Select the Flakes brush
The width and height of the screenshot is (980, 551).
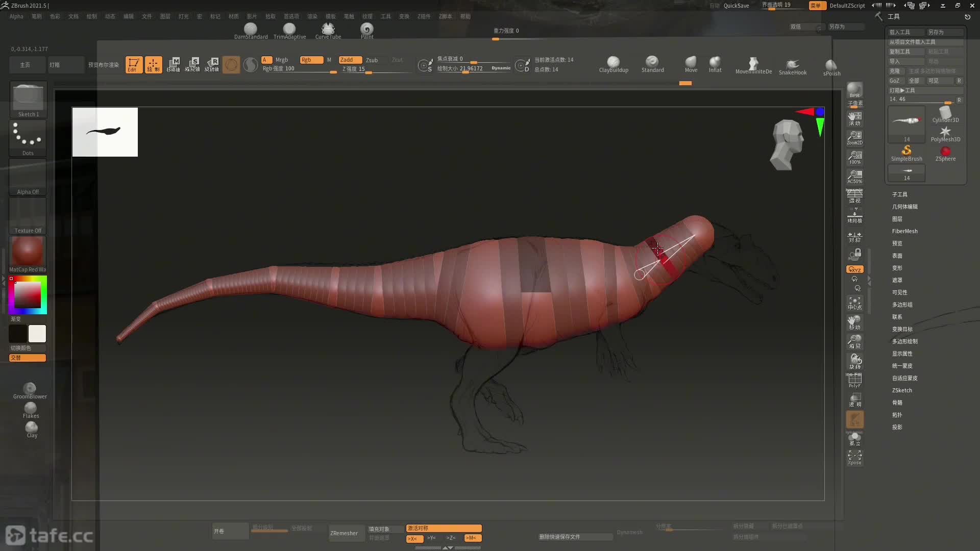(31, 410)
